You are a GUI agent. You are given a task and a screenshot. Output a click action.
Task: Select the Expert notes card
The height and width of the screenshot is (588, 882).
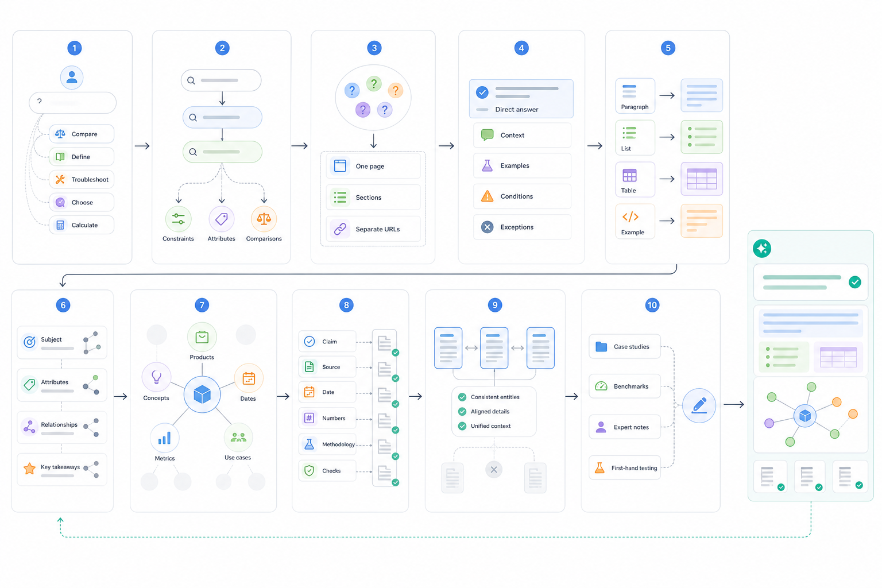[x=625, y=427]
